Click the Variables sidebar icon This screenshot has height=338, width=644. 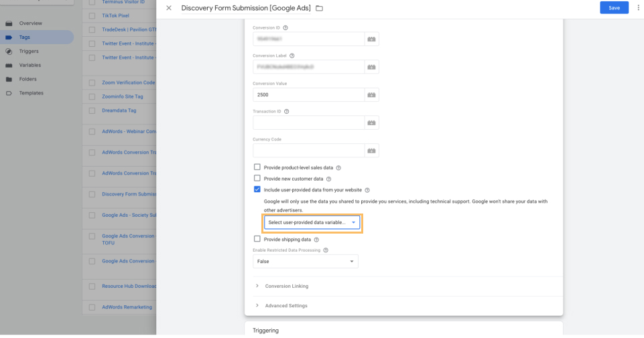coord(9,65)
